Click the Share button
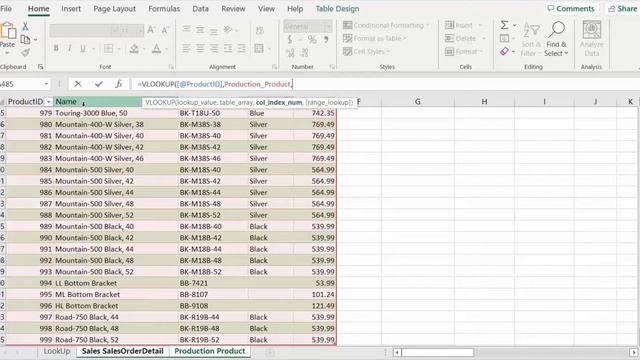Viewport: 640px width, 360px height. pos(623,9)
